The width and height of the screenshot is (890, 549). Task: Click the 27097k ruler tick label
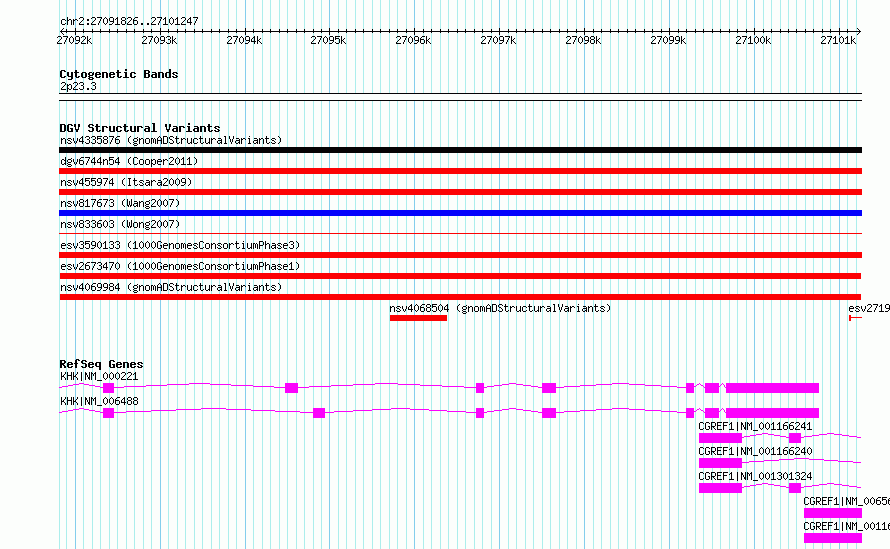pos(498,40)
